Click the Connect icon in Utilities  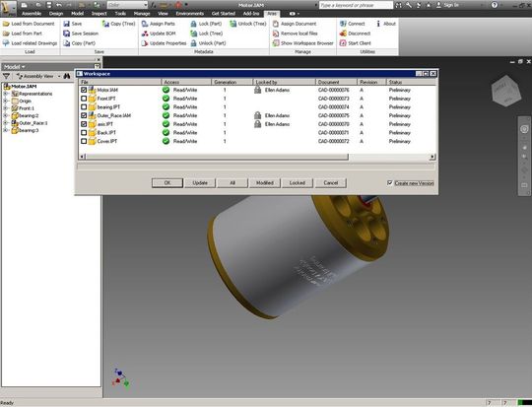coord(343,24)
